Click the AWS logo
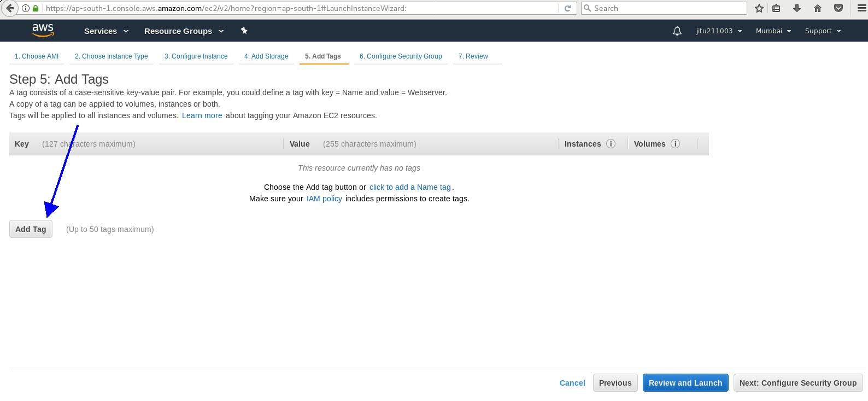The width and height of the screenshot is (868, 401). [x=43, y=31]
